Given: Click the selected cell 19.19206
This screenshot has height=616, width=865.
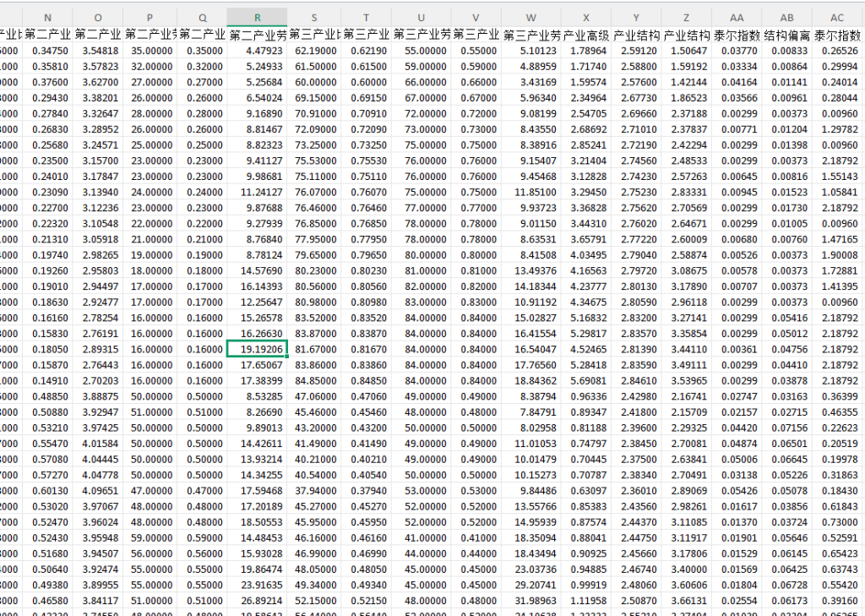Looking at the screenshot, I should 257,349.
